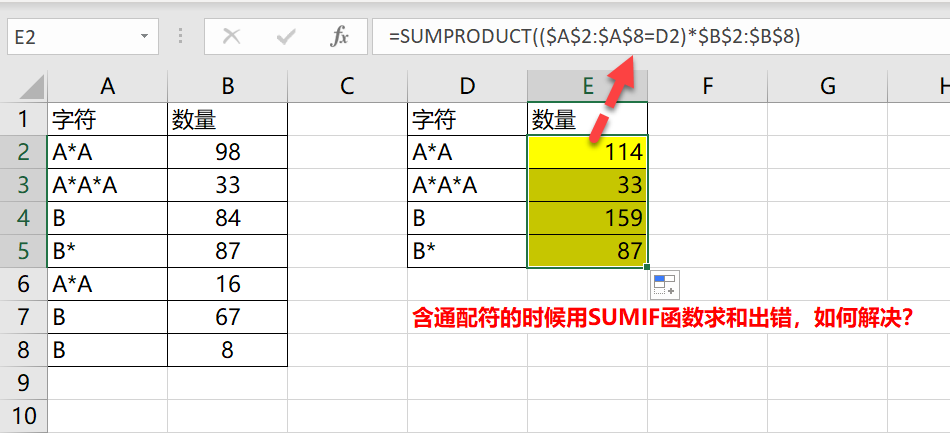Click the Select All corner triangle
The height and width of the screenshot is (433, 950).
pos(32,87)
